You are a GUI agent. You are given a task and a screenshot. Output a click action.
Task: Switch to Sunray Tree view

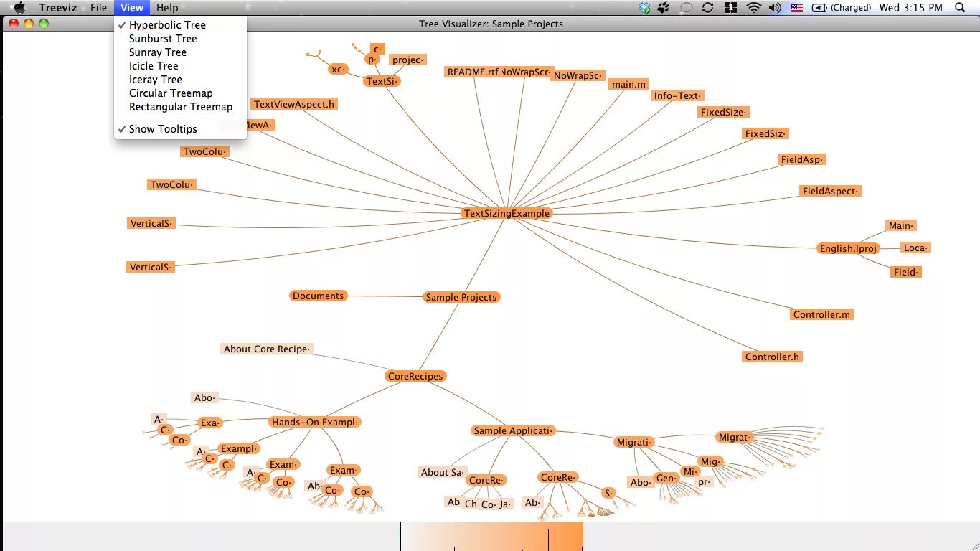pos(180,52)
